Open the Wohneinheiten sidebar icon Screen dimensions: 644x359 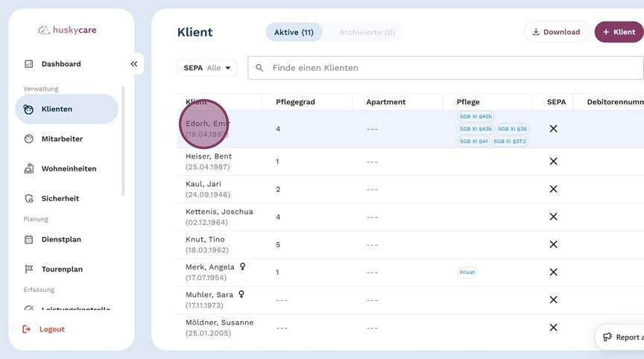pos(29,168)
